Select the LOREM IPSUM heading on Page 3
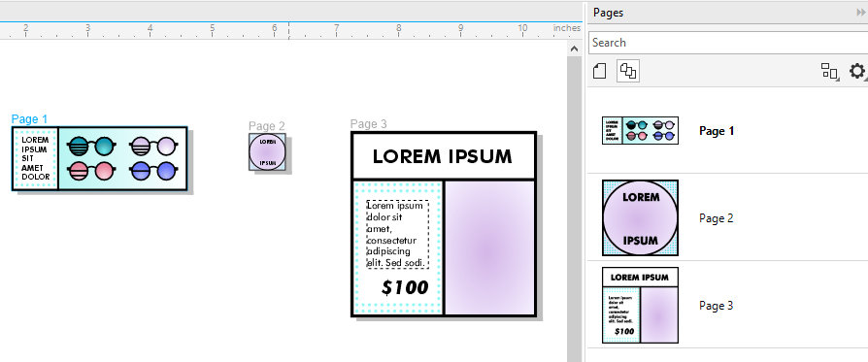 click(443, 156)
